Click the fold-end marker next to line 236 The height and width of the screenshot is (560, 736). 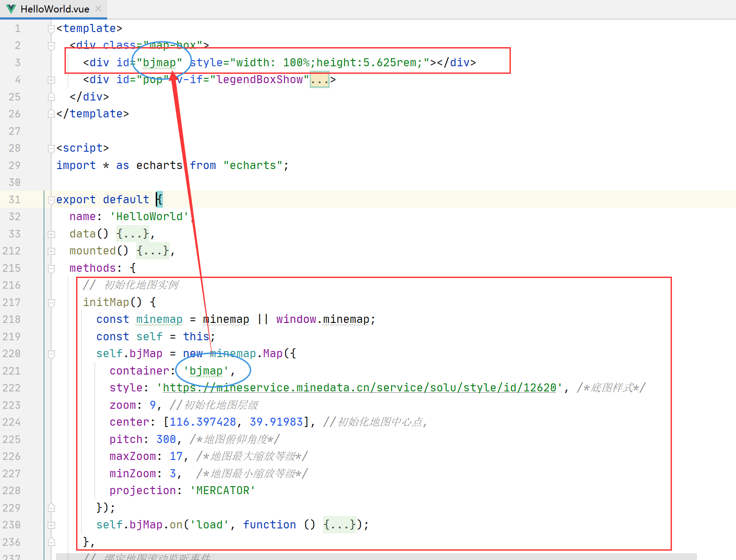(51, 541)
